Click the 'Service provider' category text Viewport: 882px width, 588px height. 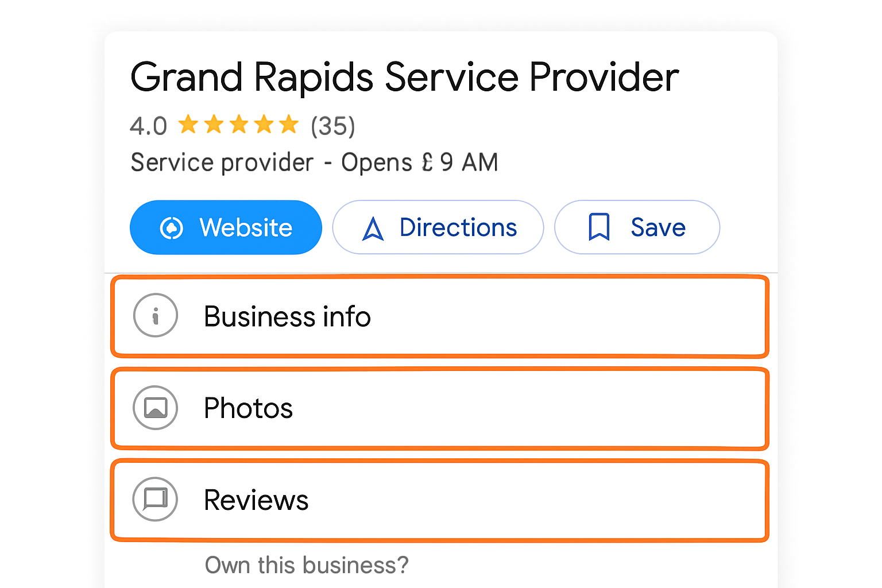click(222, 163)
